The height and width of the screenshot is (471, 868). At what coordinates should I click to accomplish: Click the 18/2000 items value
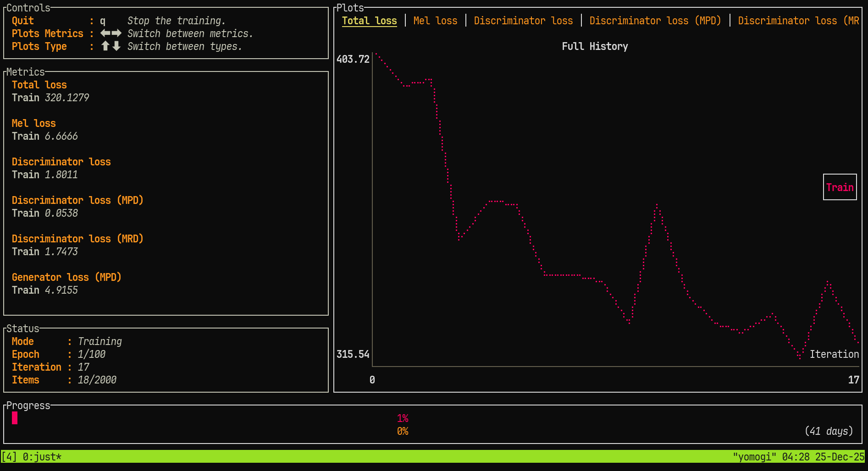[x=97, y=380]
